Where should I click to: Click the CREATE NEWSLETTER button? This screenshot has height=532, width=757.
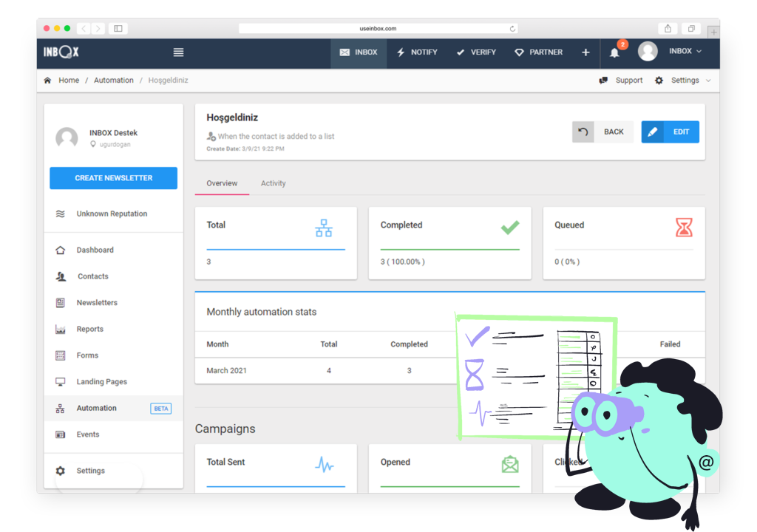point(113,178)
